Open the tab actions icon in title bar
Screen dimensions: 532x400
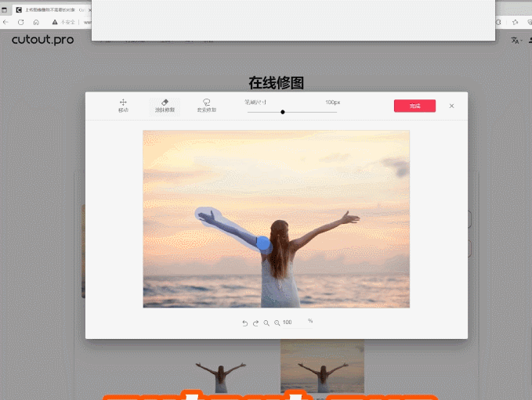coord(4,10)
